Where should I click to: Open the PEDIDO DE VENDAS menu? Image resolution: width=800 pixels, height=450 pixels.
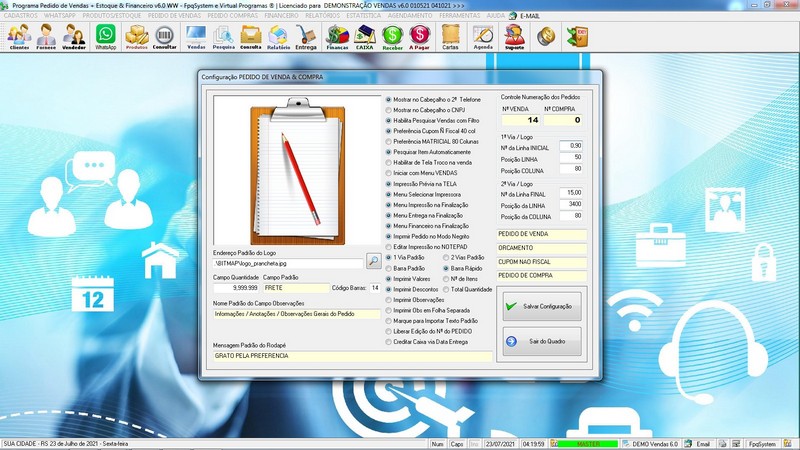174,16
